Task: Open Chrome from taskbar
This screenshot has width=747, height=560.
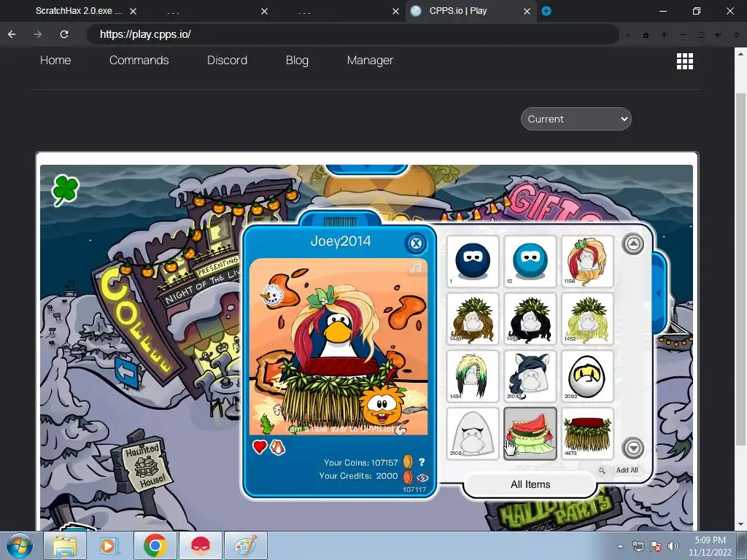Action: (x=155, y=545)
